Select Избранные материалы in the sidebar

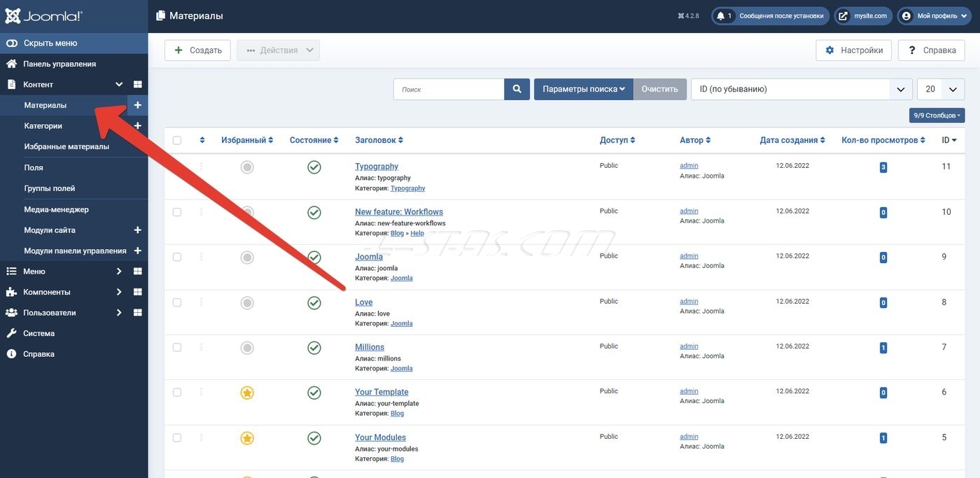point(66,147)
